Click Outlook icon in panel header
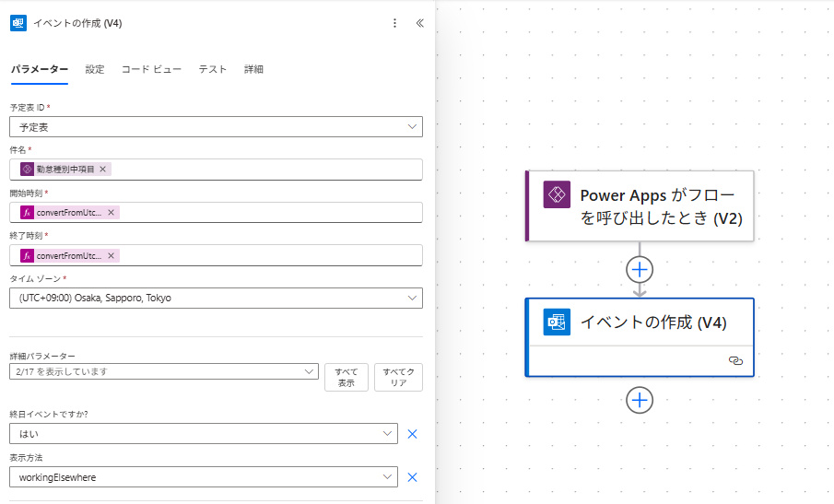 point(18,23)
